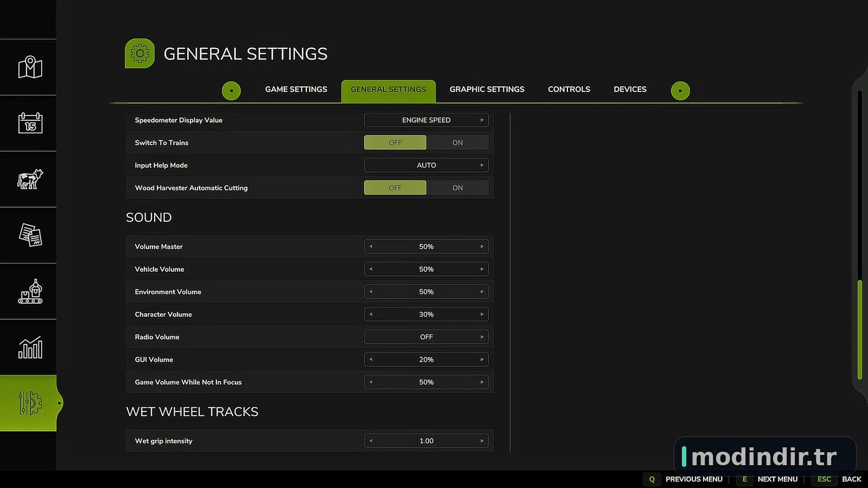Decrease GUI Volume with left arrow

point(371,359)
